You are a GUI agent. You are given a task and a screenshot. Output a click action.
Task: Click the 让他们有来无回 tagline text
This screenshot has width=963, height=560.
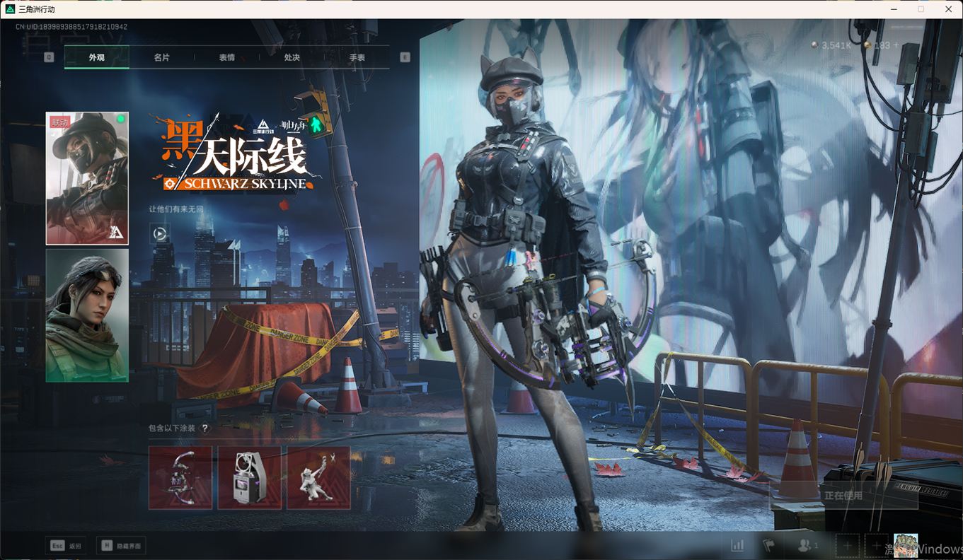pos(176,209)
